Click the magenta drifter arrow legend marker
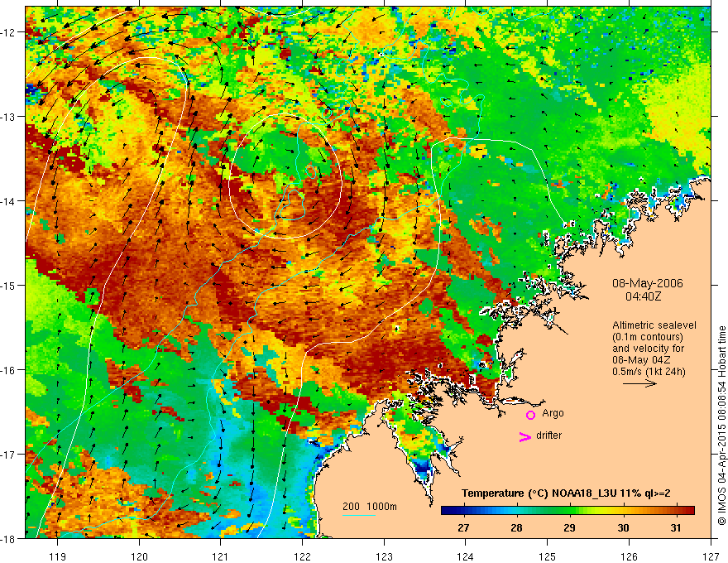The width and height of the screenshot is (728, 563). (x=525, y=436)
